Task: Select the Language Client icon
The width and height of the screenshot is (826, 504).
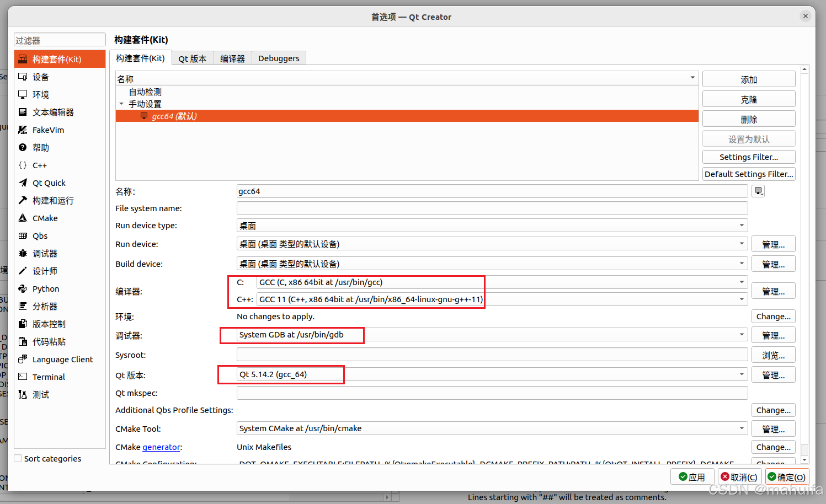Action: point(23,360)
